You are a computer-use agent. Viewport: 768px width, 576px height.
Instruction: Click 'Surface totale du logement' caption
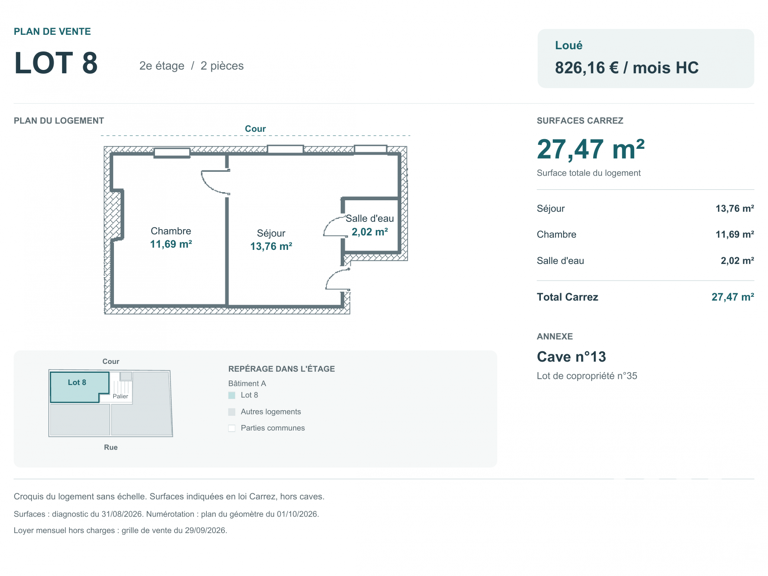click(x=589, y=173)
